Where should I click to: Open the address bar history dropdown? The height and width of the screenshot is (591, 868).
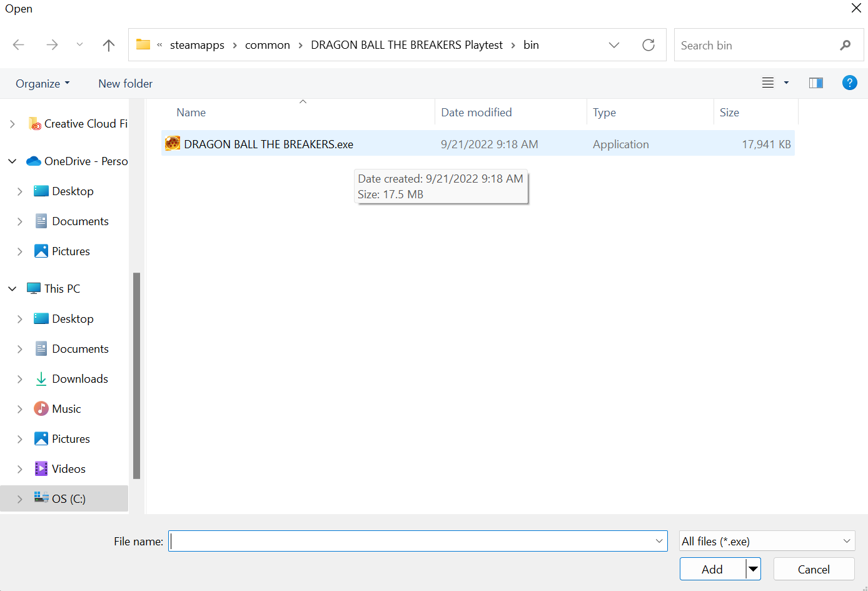[x=613, y=45]
